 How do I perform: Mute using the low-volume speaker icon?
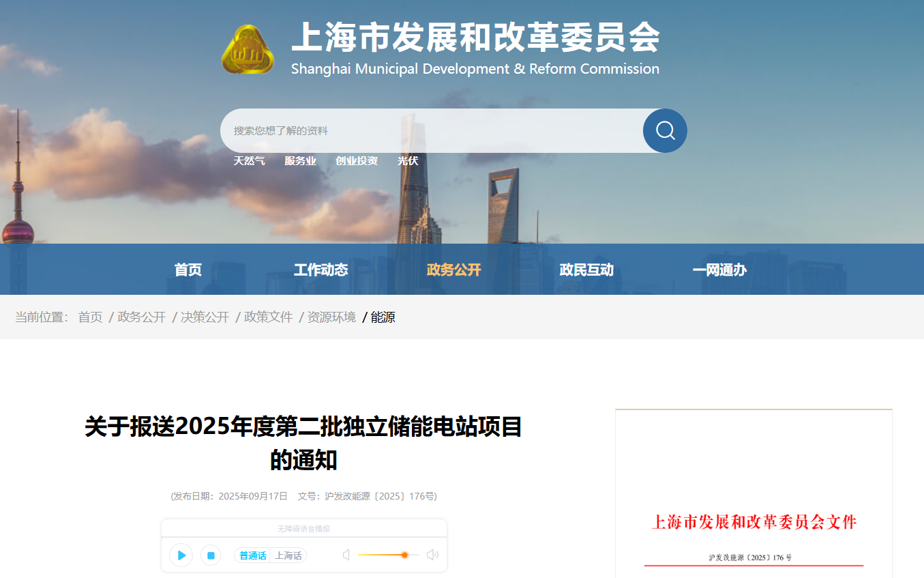346,555
